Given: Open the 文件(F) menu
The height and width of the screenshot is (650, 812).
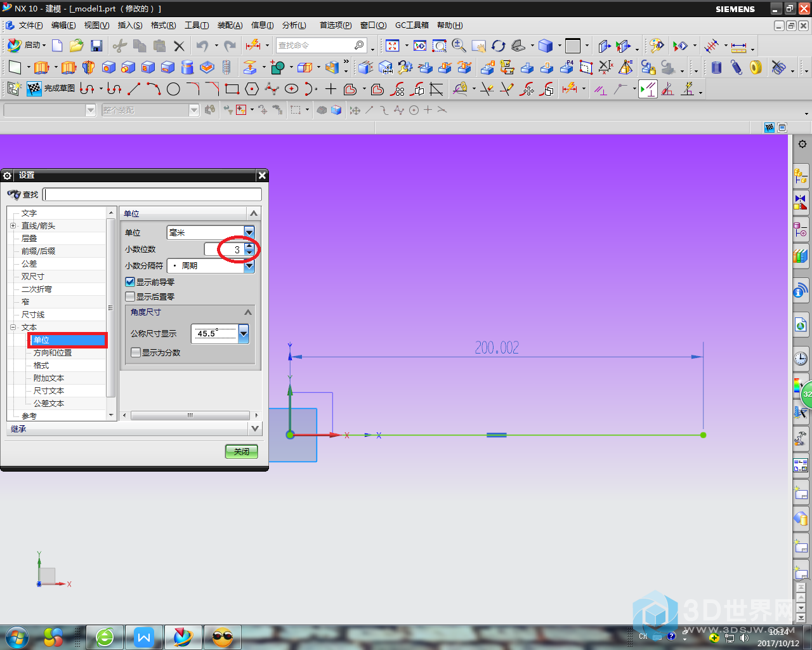Looking at the screenshot, I should point(30,25).
